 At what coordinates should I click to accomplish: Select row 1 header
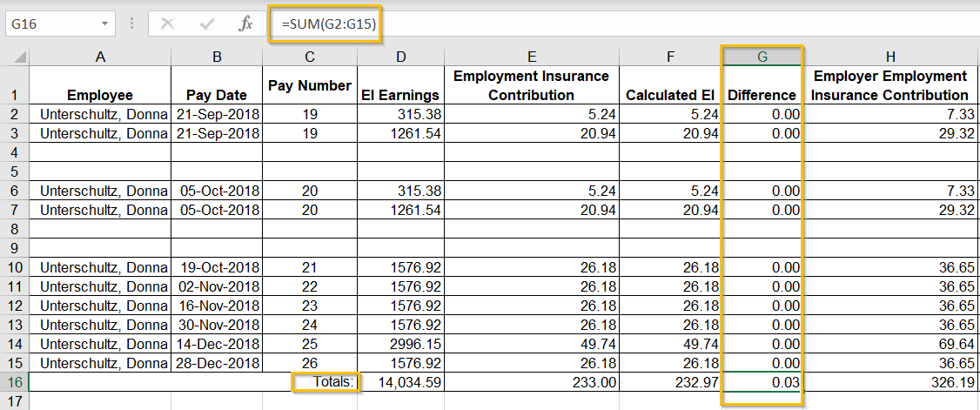point(15,85)
